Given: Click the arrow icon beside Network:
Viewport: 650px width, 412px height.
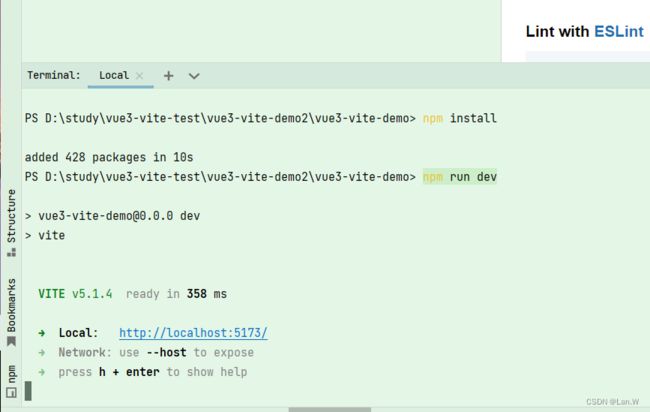Looking at the screenshot, I should coord(42,353).
